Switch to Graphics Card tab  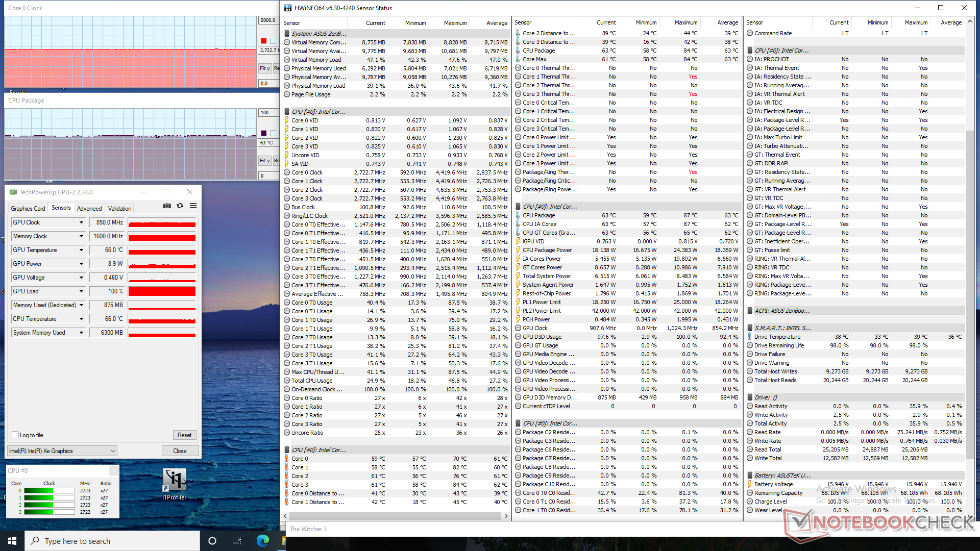coord(28,209)
